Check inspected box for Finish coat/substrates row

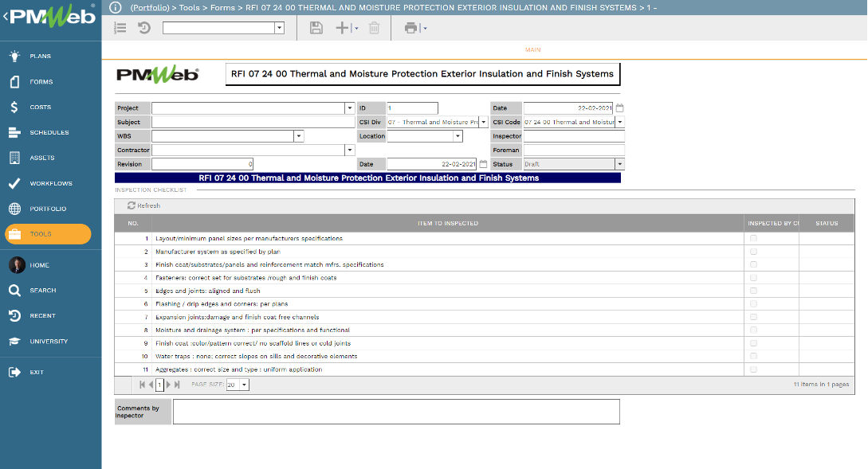[x=753, y=264]
